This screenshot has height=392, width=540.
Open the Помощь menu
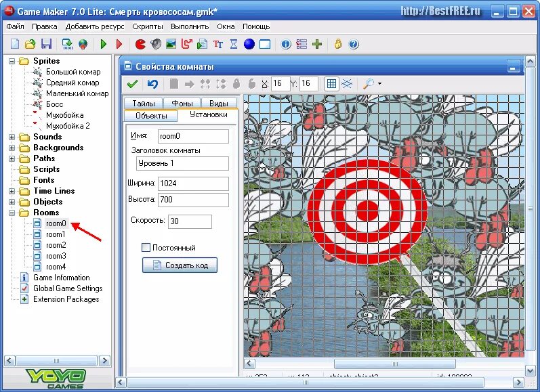tap(256, 26)
